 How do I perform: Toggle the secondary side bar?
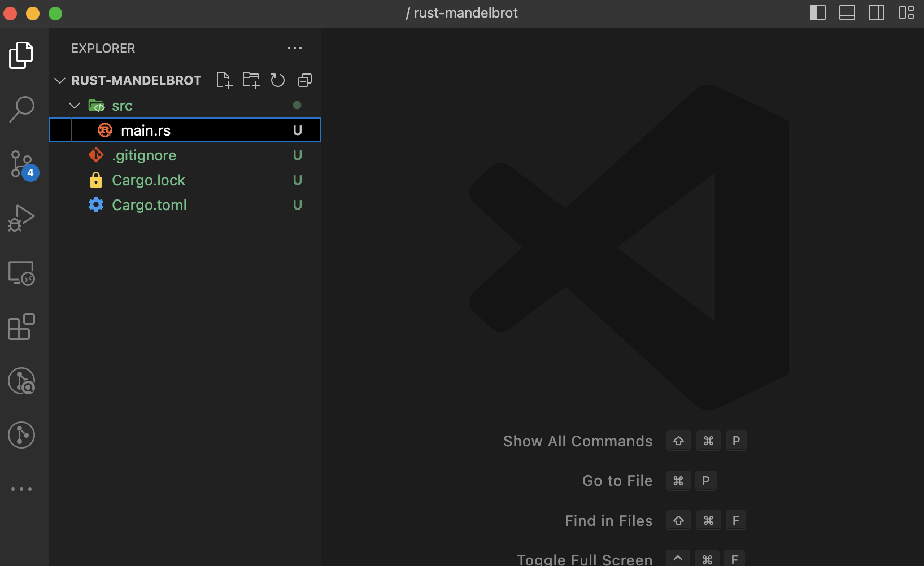tap(877, 12)
